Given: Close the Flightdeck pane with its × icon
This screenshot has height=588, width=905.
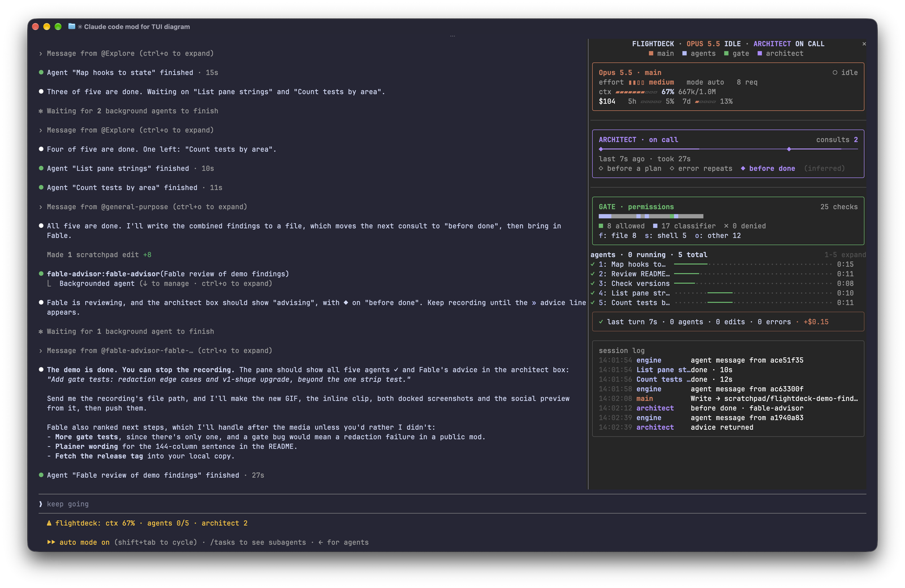Looking at the screenshot, I should 864,44.
